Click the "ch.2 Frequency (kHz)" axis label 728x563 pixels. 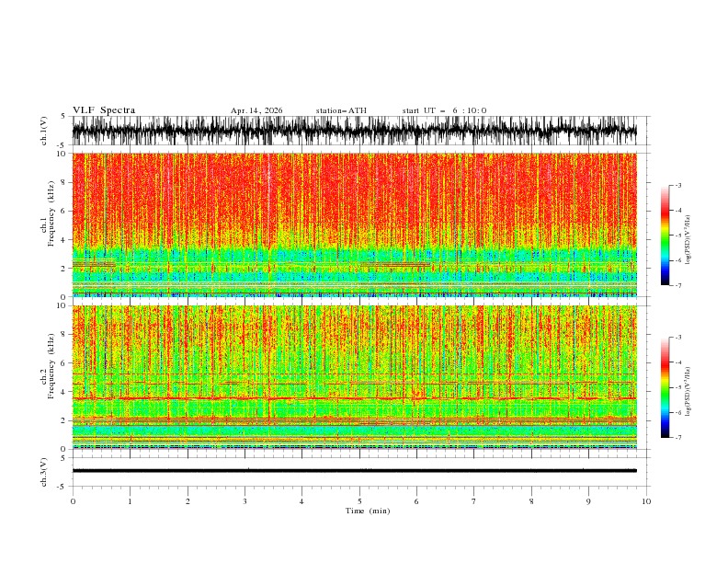click(48, 366)
